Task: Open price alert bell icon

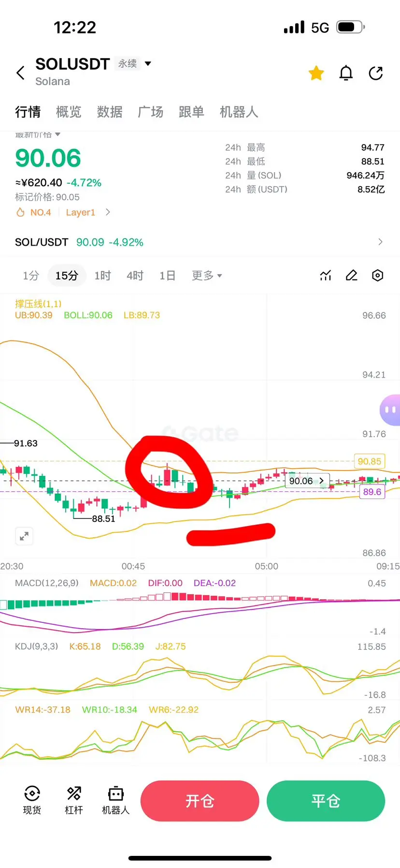Action: pyautogui.click(x=346, y=73)
